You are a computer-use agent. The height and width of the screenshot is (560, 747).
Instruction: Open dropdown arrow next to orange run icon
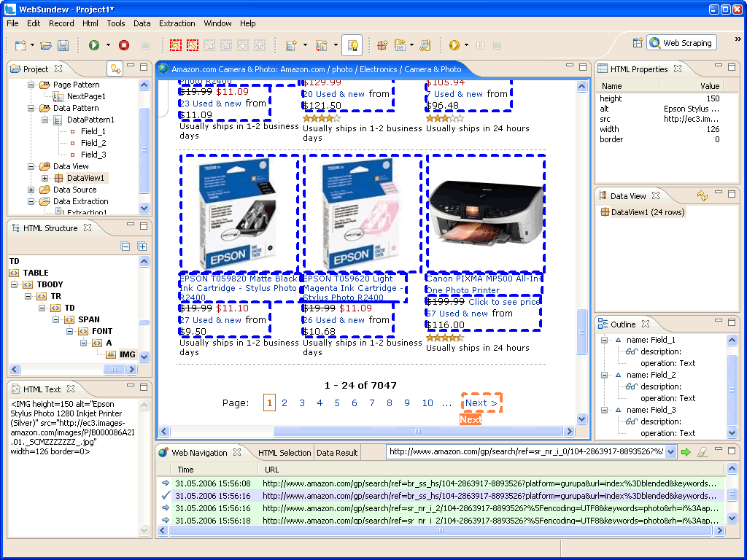(466, 45)
